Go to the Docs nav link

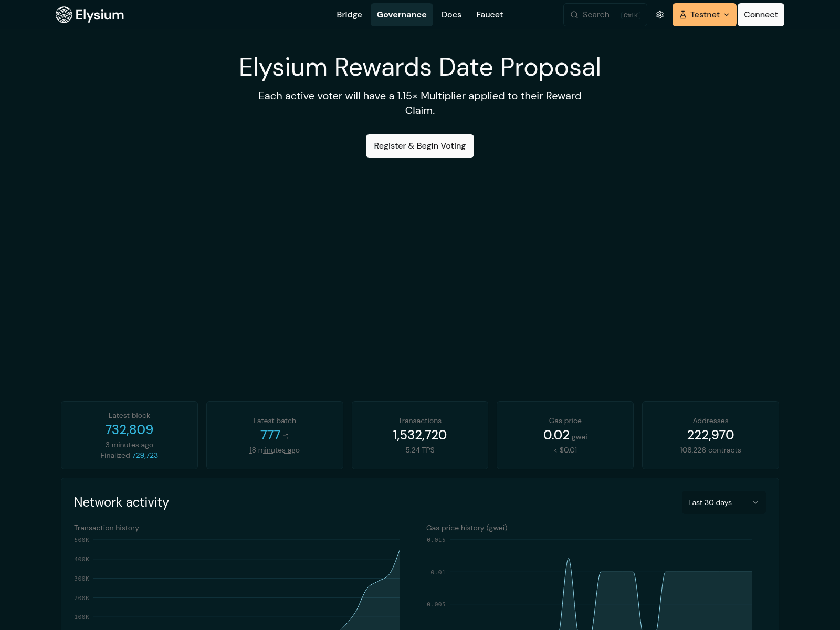coord(451,15)
